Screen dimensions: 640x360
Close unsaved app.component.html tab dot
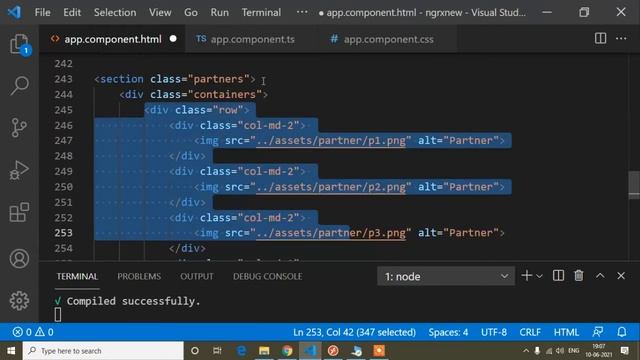click(173, 39)
